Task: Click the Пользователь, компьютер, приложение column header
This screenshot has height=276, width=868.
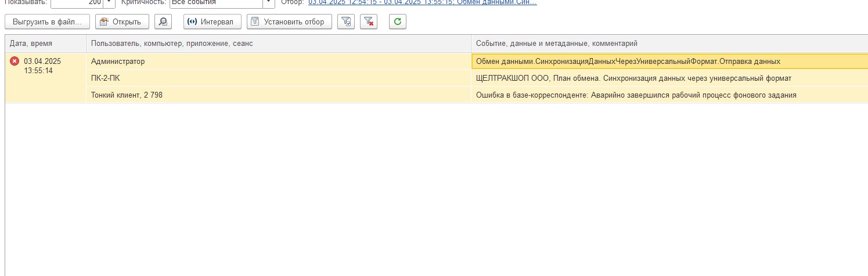Action: click(x=278, y=44)
